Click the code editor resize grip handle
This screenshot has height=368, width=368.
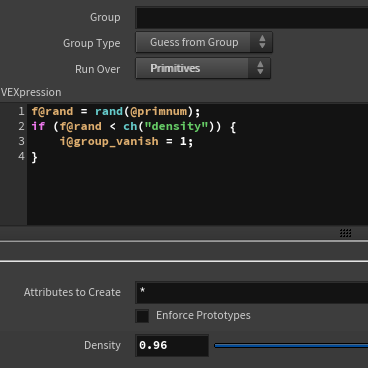click(x=345, y=233)
